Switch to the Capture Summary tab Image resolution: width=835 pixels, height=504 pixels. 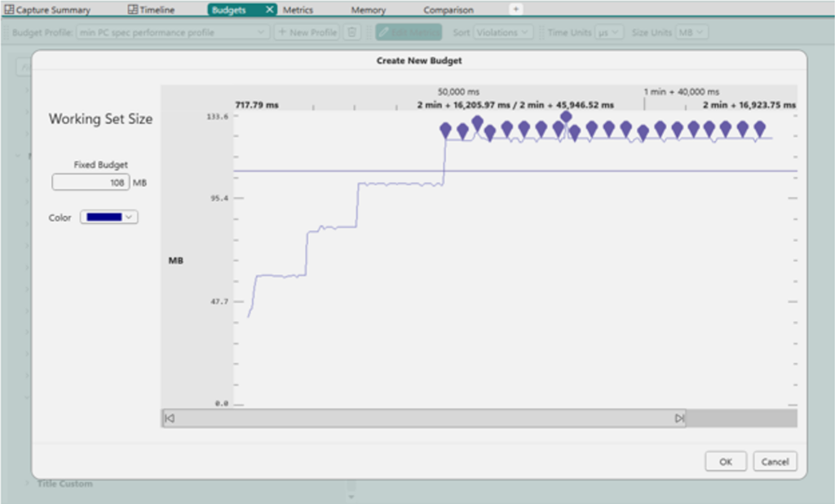pos(47,10)
